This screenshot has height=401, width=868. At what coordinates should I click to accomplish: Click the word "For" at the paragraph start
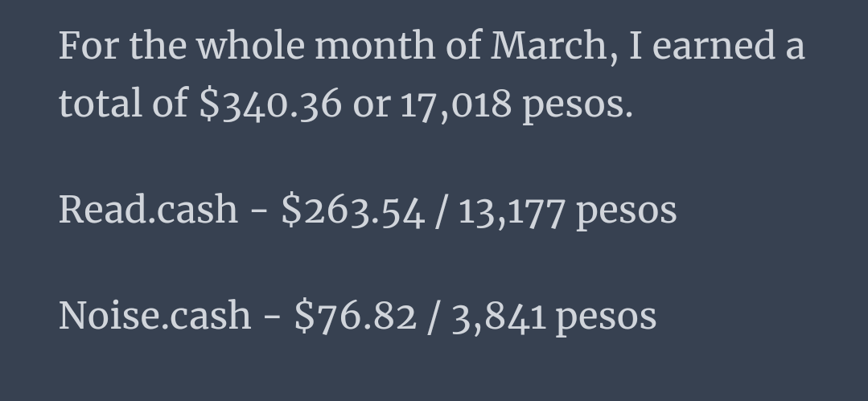(x=88, y=45)
